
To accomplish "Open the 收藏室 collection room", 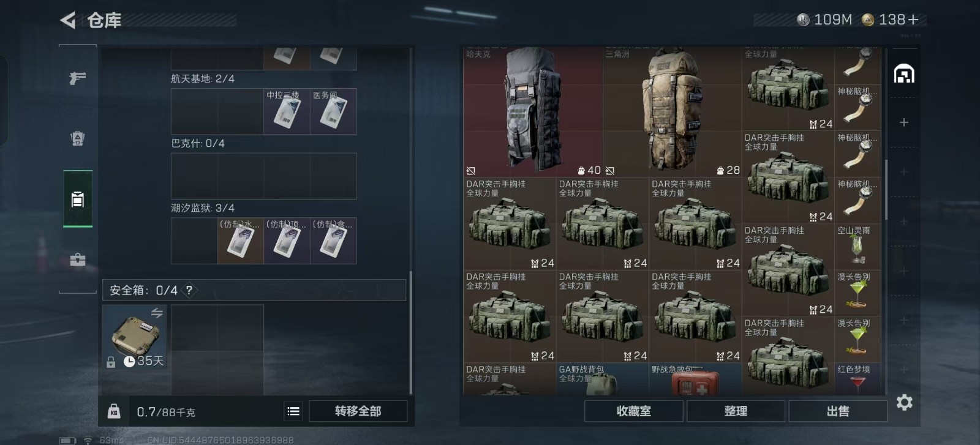I will (634, 411).
